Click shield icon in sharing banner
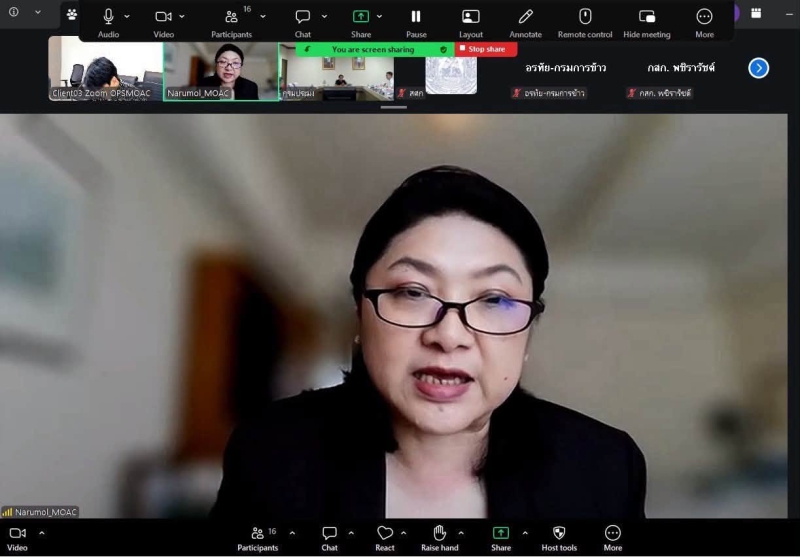The height and width of the screenshot is (557, 800). 443,49
